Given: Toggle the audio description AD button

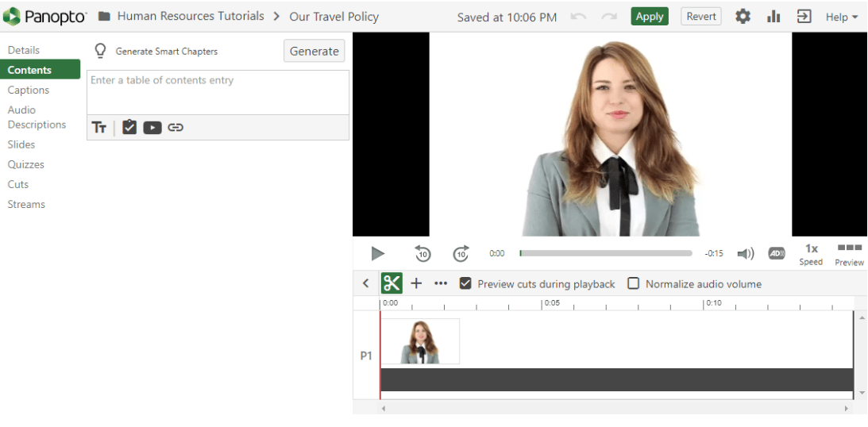Looking at the screenshot, I should pyautogui.click(x=776, y=253).
